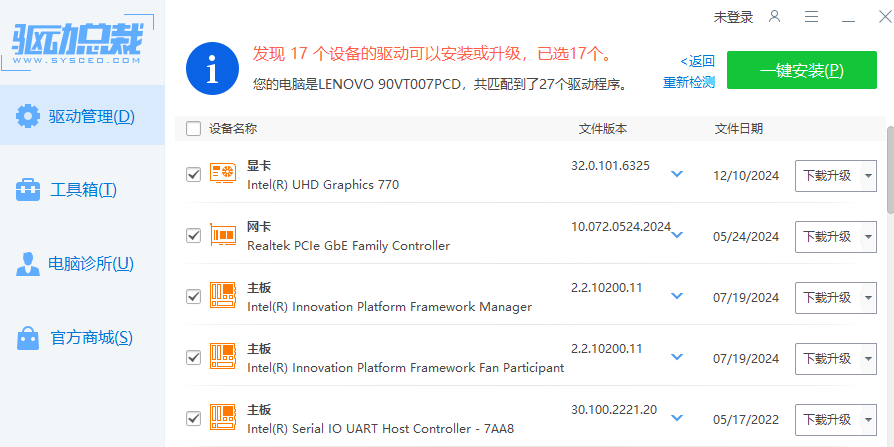This screenshot has width=894, height=447.
Task: Open the Toolbox tab in sidebar
Action: (83, 190)
